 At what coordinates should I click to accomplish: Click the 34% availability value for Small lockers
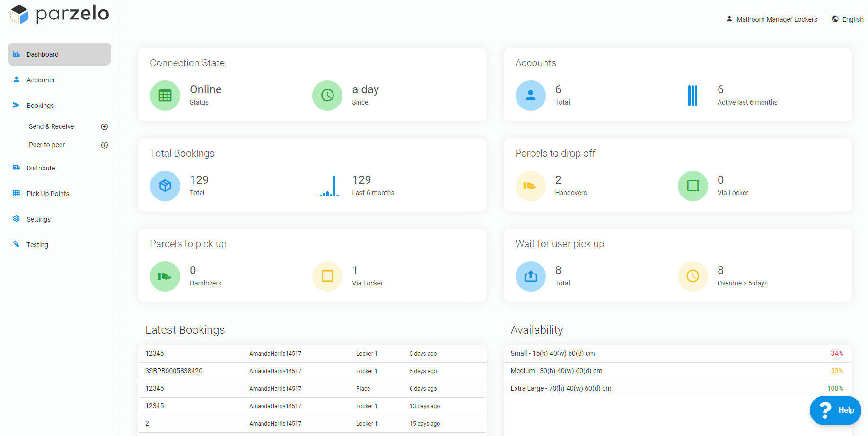[836, 353]
